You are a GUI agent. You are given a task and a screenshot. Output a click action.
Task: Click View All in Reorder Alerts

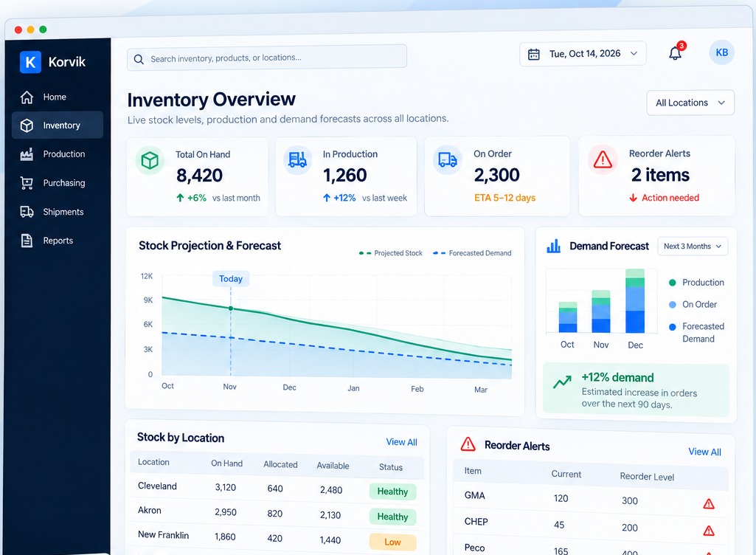point(704,452)
